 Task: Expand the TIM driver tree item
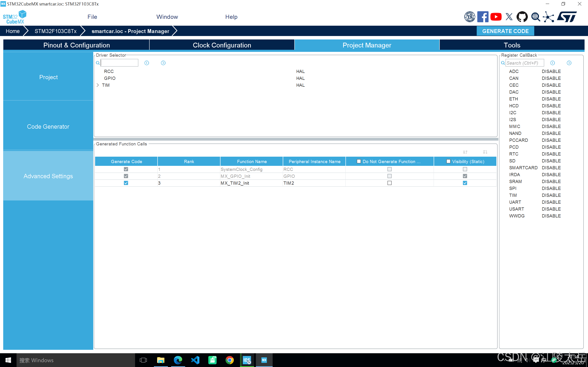pyautogui.click(x=98, y=85)
